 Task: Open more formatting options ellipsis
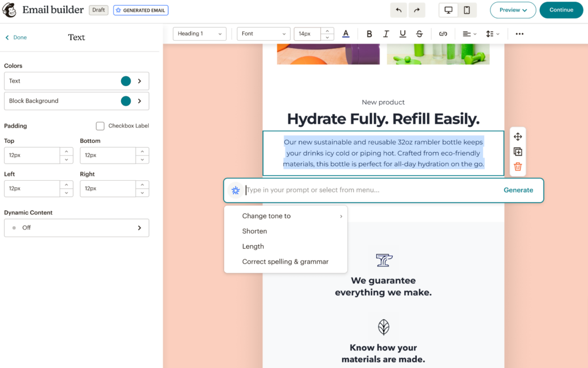(519, 34)
